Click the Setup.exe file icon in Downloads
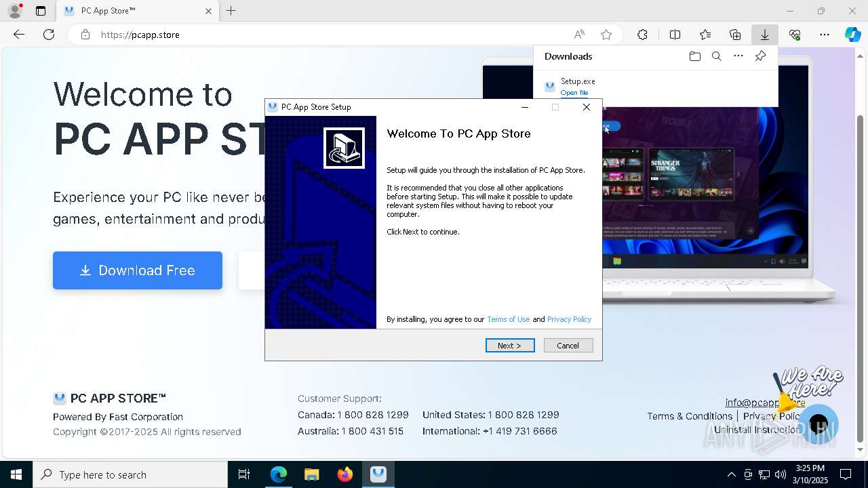The height and width of the screenshot is (488, 868). click(550, 86)
